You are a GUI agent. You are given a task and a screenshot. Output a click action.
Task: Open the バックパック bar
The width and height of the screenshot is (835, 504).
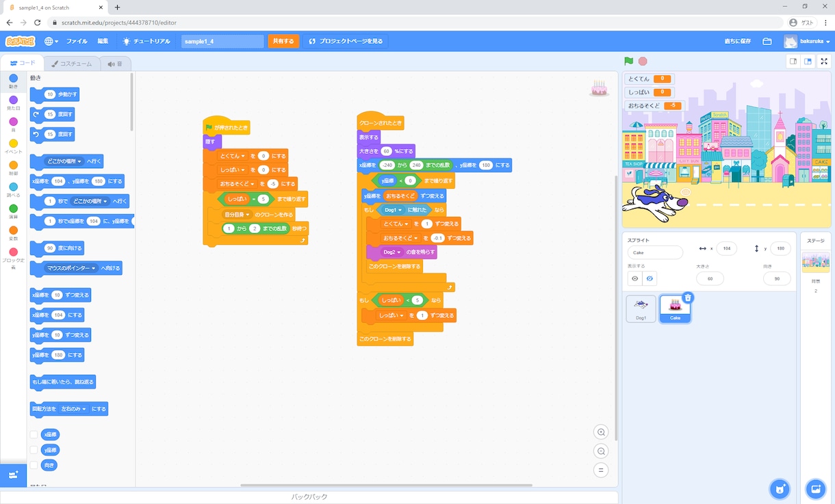[309, 497]
